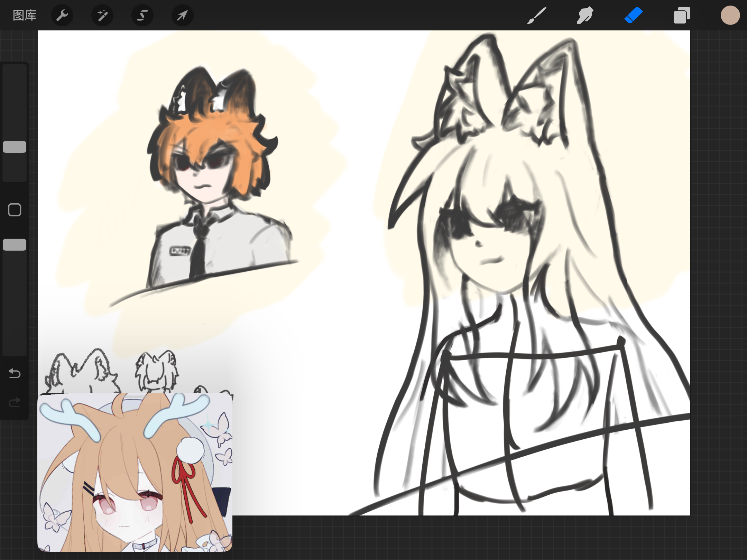Image resolution: width=747 pixels, height=560 pixels.
Task: Activate the Selection S tool
Action: pos(142,15)
